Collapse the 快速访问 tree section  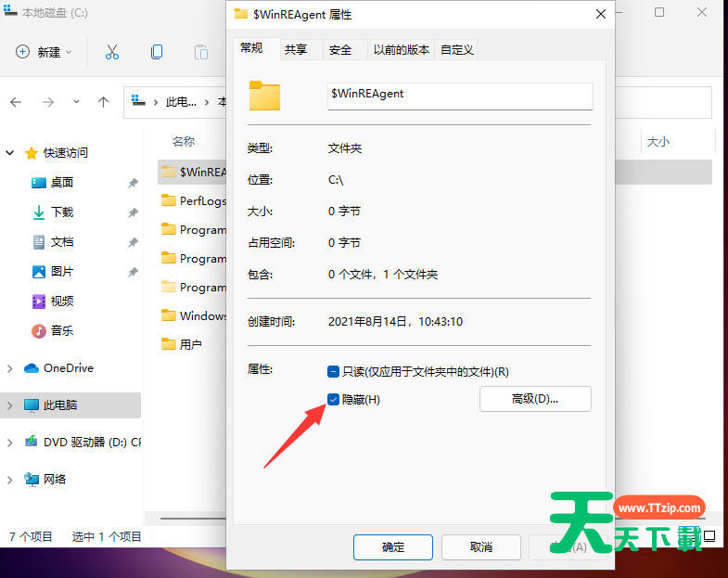(x=10, y=153)
